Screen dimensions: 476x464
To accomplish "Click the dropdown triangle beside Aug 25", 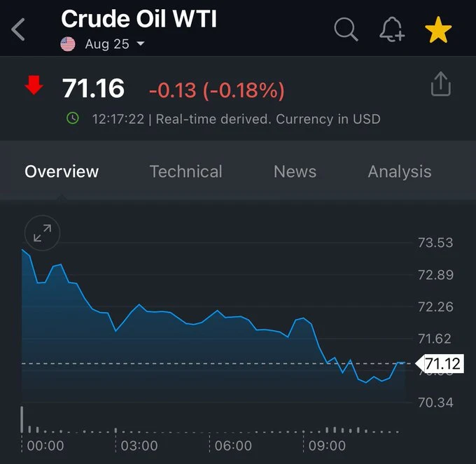I will coord(141,43).
